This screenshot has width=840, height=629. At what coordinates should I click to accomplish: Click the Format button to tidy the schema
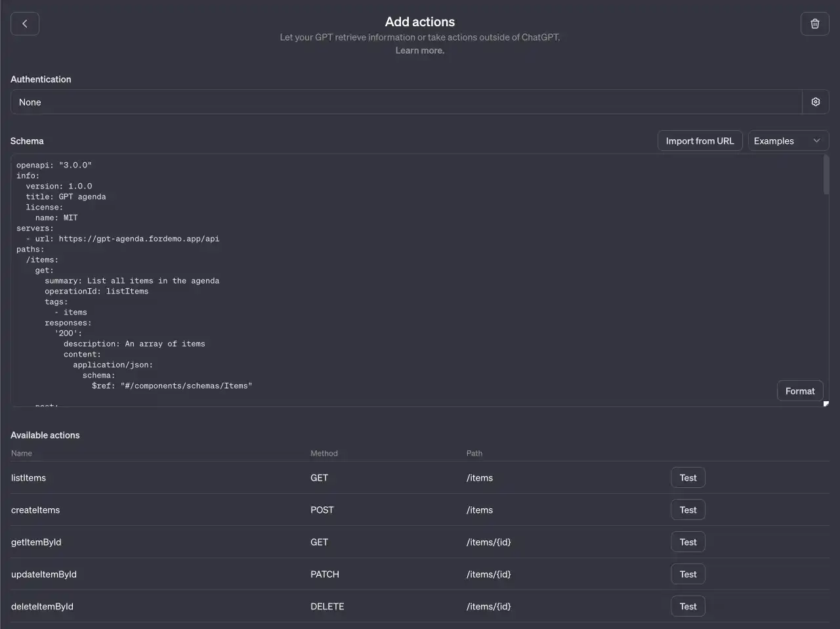pos(799,390)
